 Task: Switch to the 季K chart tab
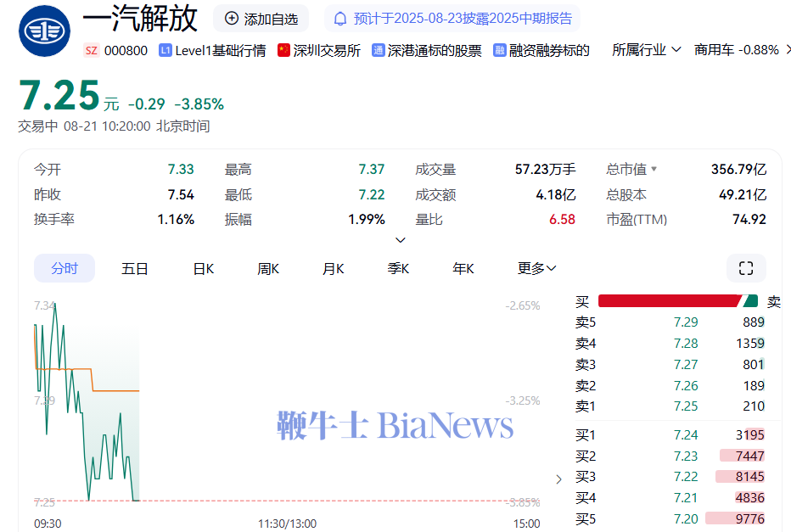[398, 269]
